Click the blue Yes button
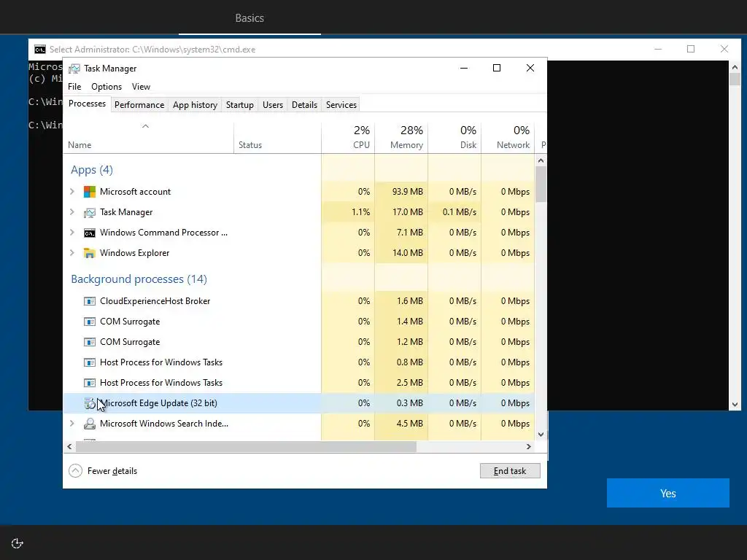747x560 pixels. click(x=668, y=494)
